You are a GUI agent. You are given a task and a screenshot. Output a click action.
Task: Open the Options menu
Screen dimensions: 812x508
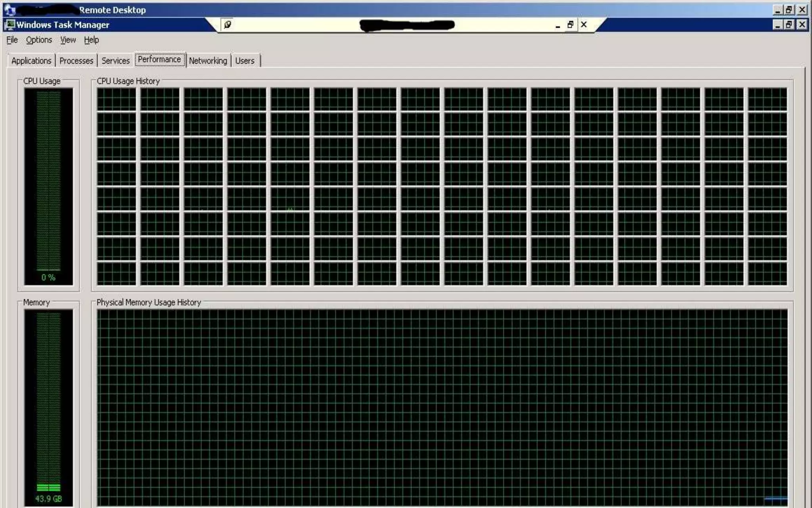[39, 40]
